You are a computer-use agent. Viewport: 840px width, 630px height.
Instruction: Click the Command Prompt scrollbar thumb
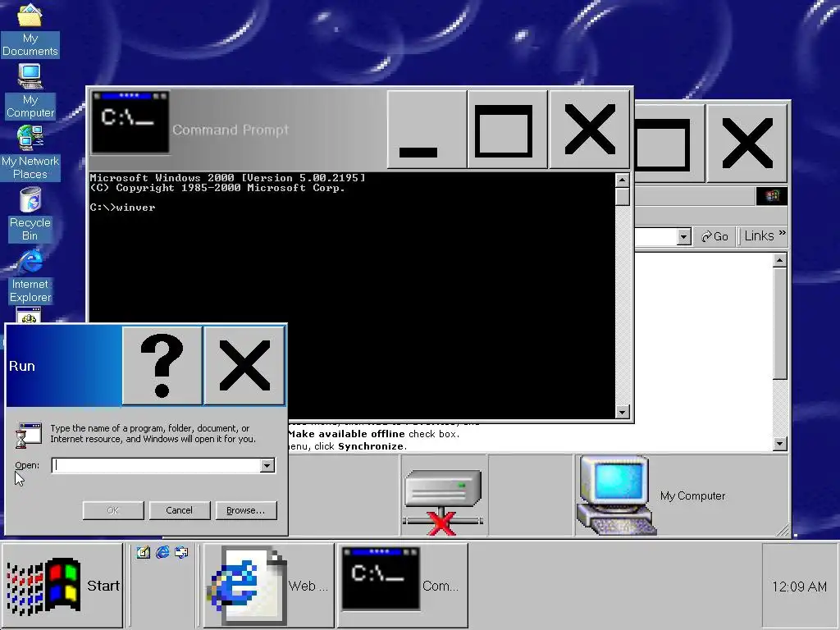pos(622,197)
